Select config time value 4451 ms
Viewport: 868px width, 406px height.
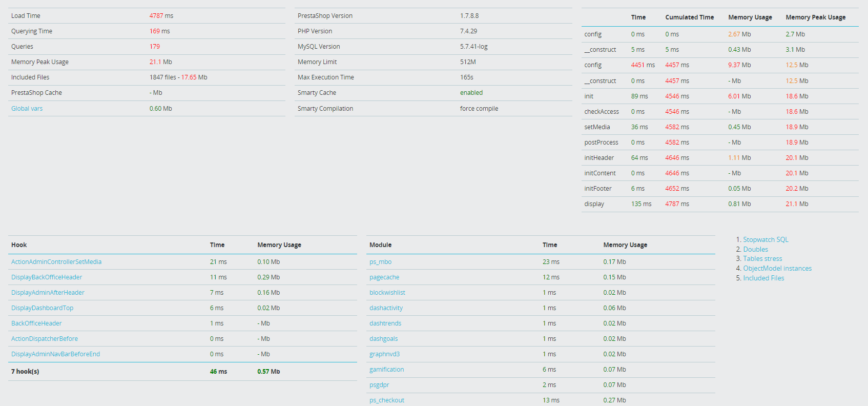(643, 65)
